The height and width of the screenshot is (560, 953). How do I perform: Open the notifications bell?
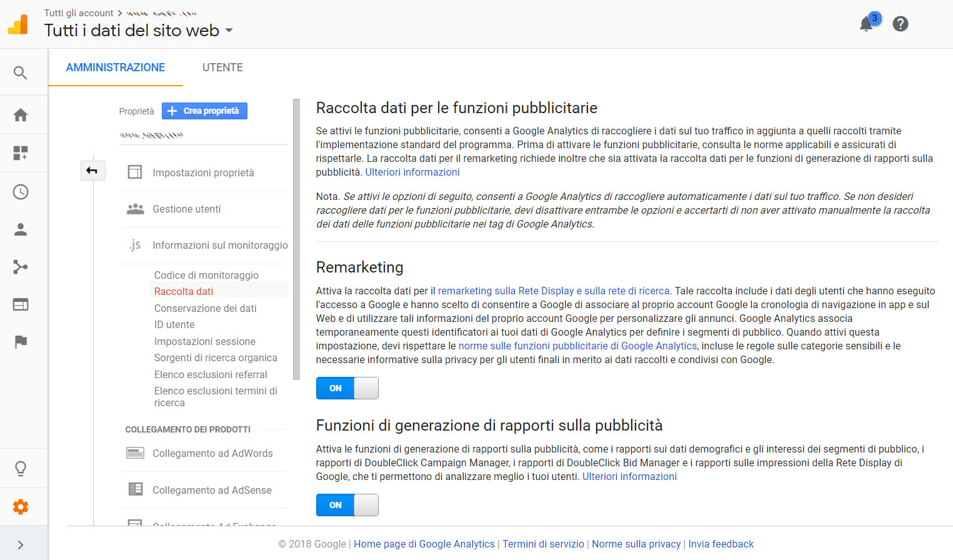(866, 24)
